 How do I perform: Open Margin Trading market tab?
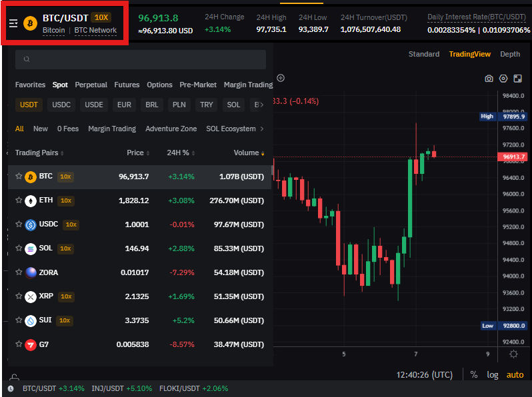point(248,85)
